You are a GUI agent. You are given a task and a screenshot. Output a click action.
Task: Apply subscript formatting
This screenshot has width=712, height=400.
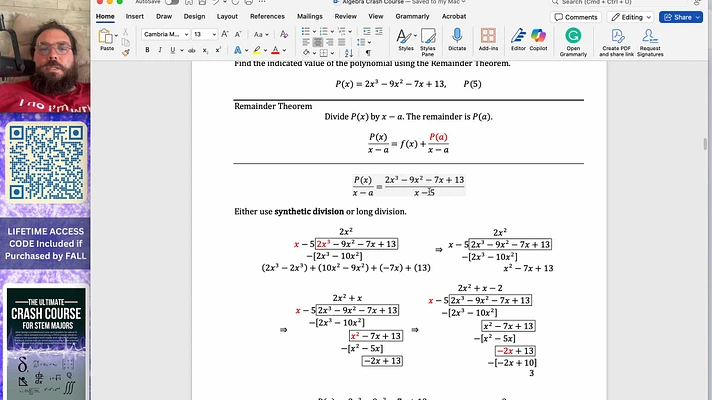(205, 50)
